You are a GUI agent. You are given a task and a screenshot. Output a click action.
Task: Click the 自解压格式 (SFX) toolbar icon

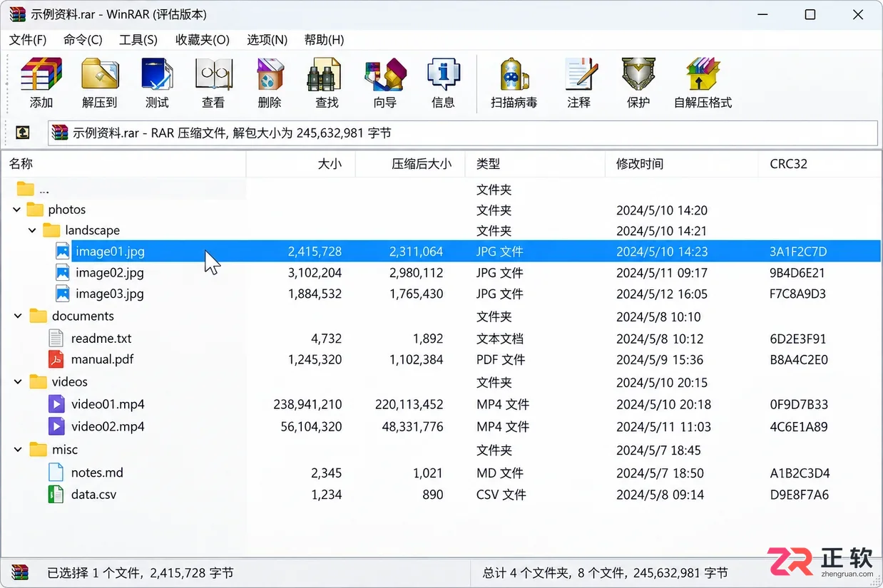[x=703, y=75]
